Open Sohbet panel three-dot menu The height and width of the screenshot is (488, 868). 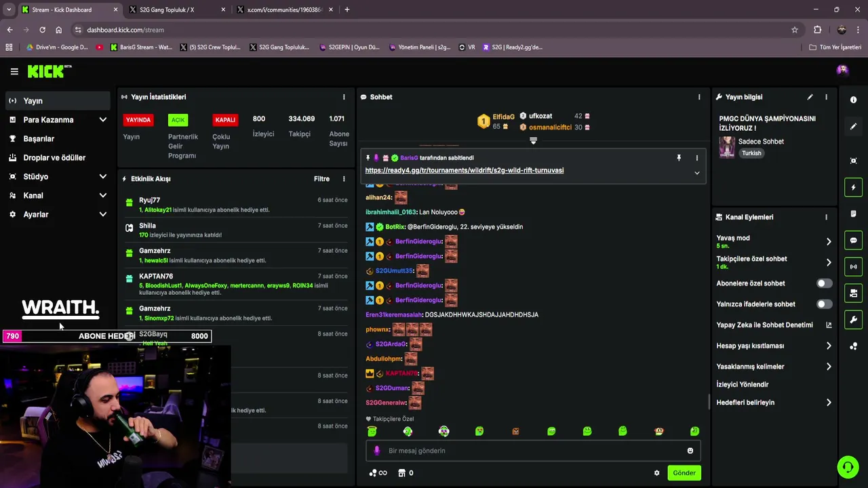[x=699, y=97]
